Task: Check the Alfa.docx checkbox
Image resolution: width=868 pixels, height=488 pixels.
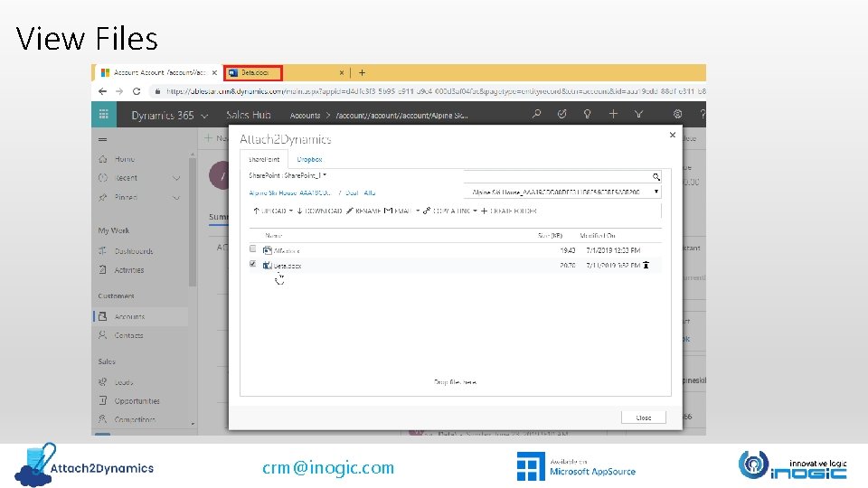Action: [x=253, y=249]
